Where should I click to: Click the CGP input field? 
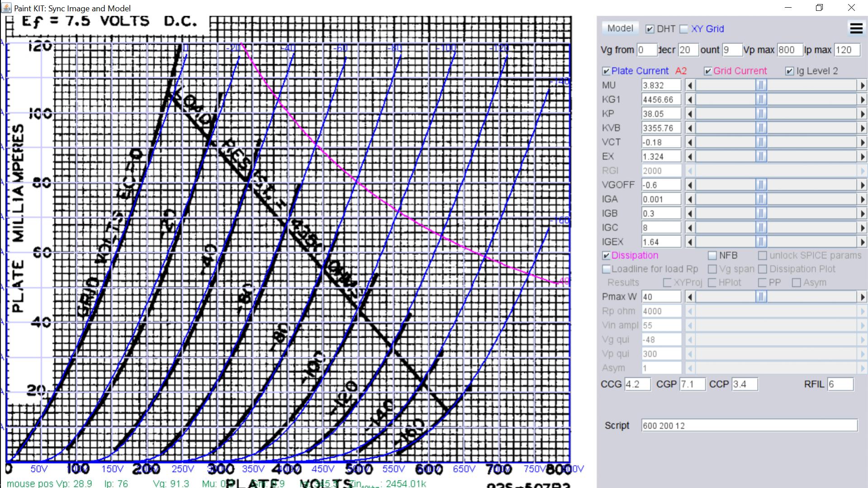tap(693, 384)
